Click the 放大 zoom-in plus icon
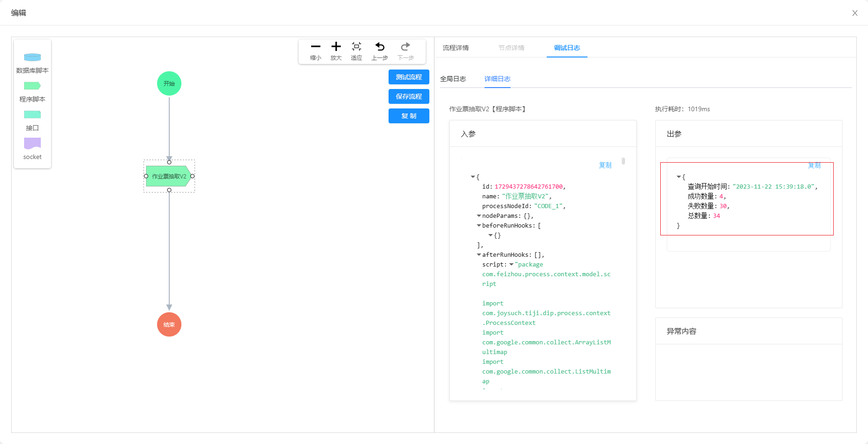Screen dimensions: 868x444 click(x=336, y=46)
